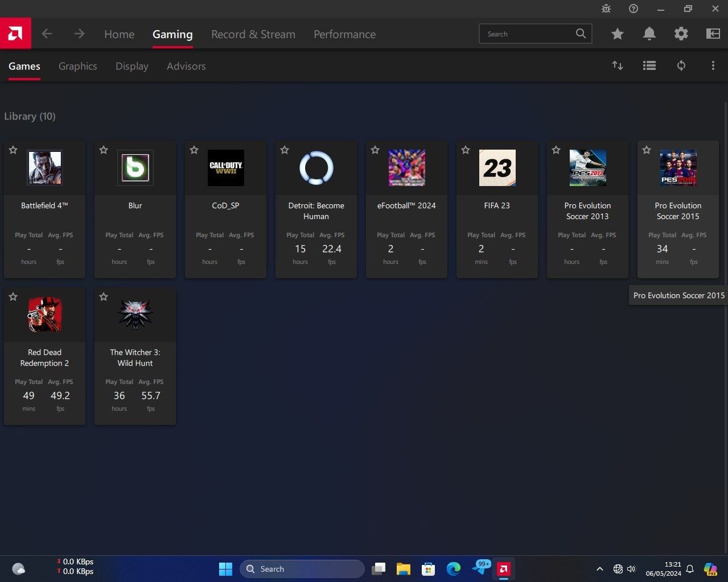Click the Windows taskbar Search box
Image resolution: width=728 pixels, height=582 pixels.
pos(302,569)
